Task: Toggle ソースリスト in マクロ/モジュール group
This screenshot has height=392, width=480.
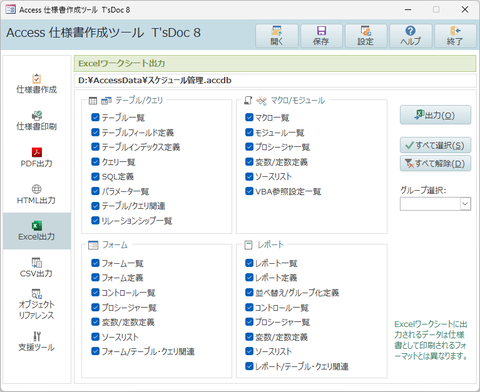Action: (249, 177)
